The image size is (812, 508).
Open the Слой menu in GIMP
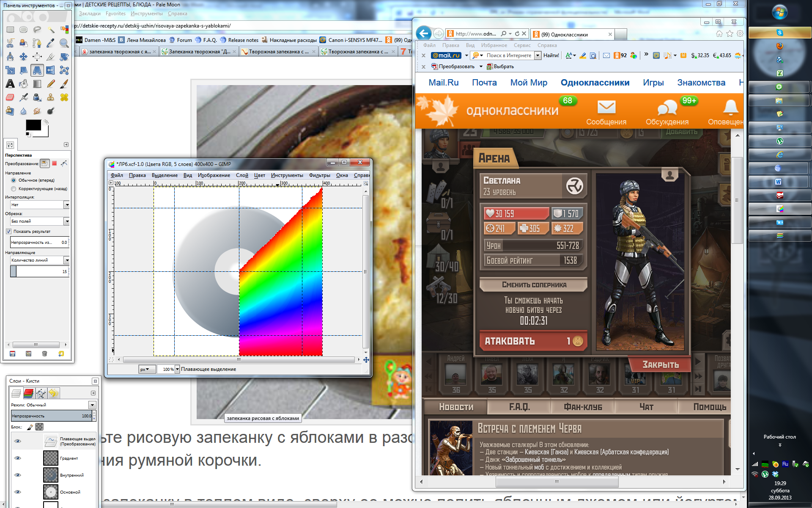click(x=242, y=175)
